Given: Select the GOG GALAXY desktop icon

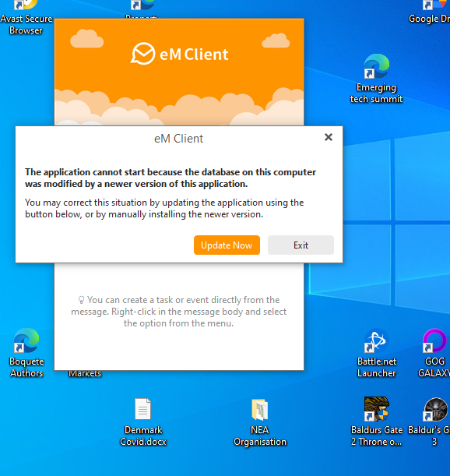Looking at the screenshot, I should click(x=434, y=353).
